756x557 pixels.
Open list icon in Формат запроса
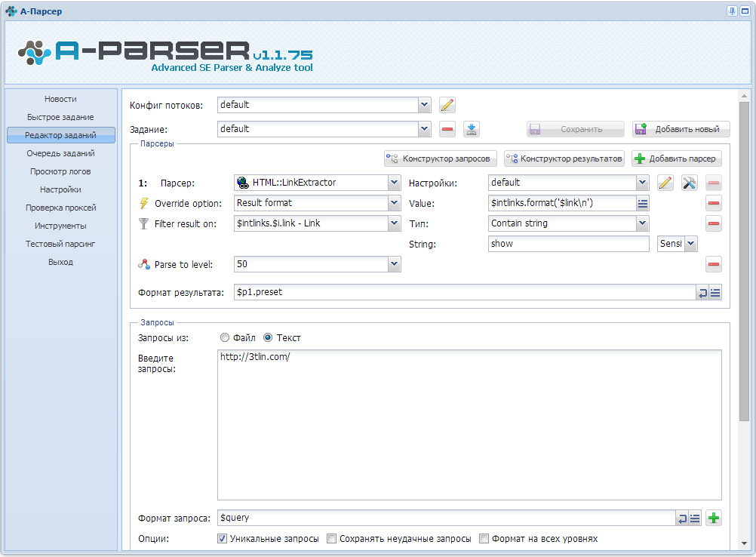click(695, 519)
